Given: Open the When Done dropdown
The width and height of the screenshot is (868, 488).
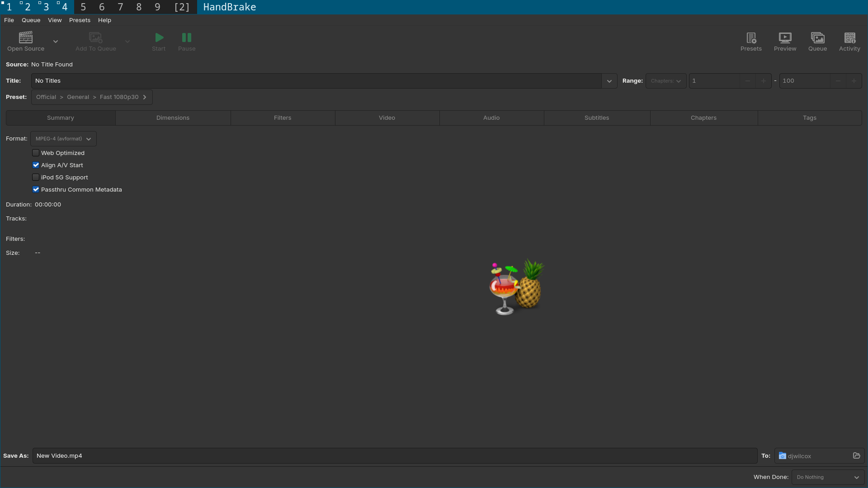Looking at the screenshot, I should (x=828, y=477).
